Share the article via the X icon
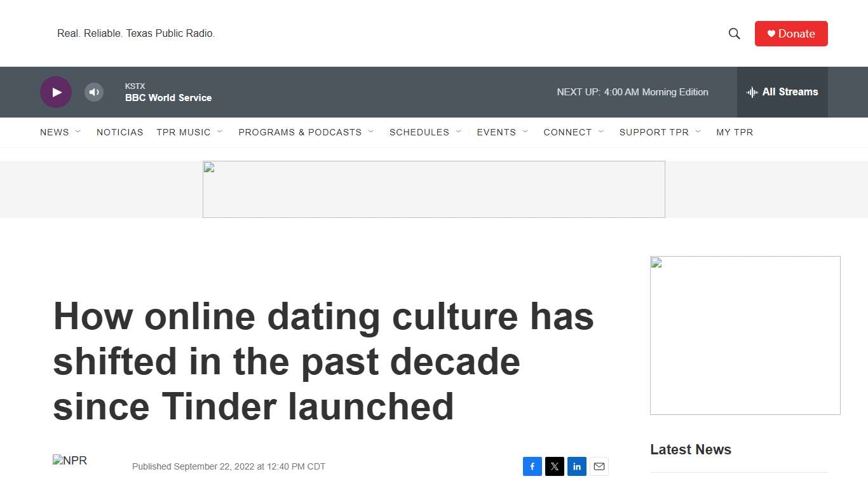 [554, 466]
